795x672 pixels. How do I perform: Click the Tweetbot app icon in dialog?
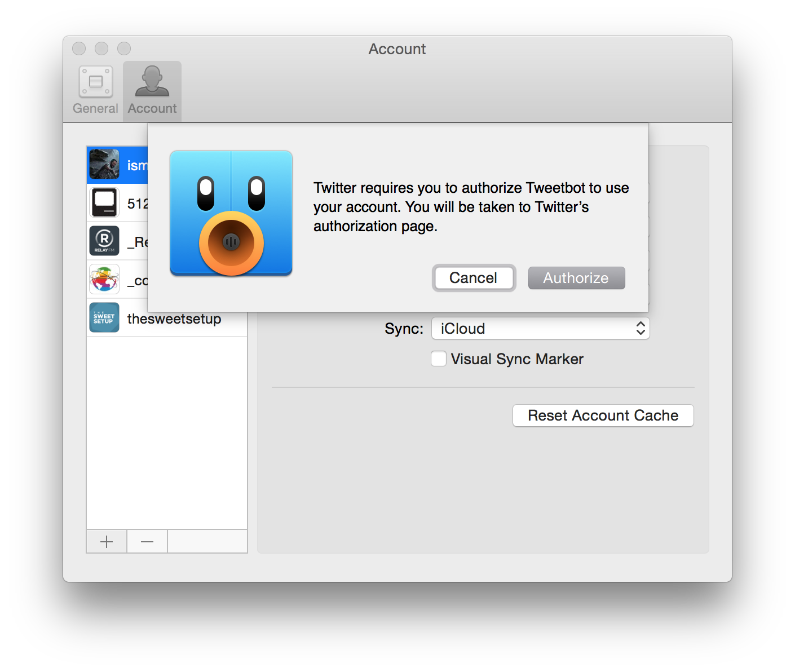[x=231, y=213]
